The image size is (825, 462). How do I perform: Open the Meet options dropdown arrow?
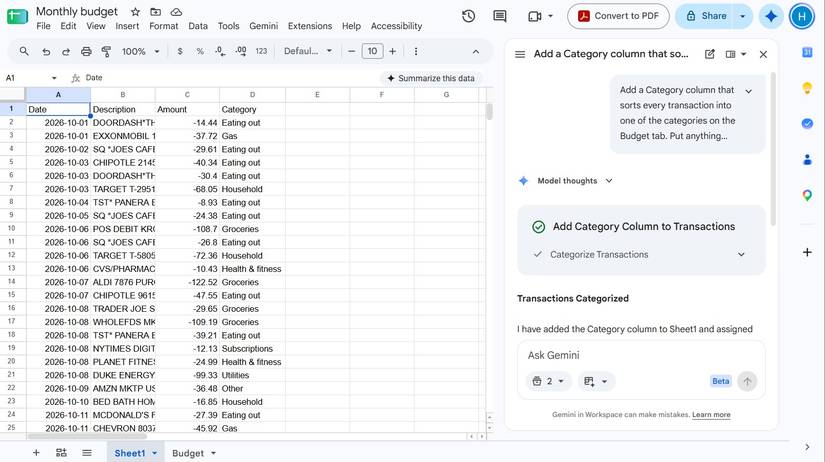coord(550,16)
